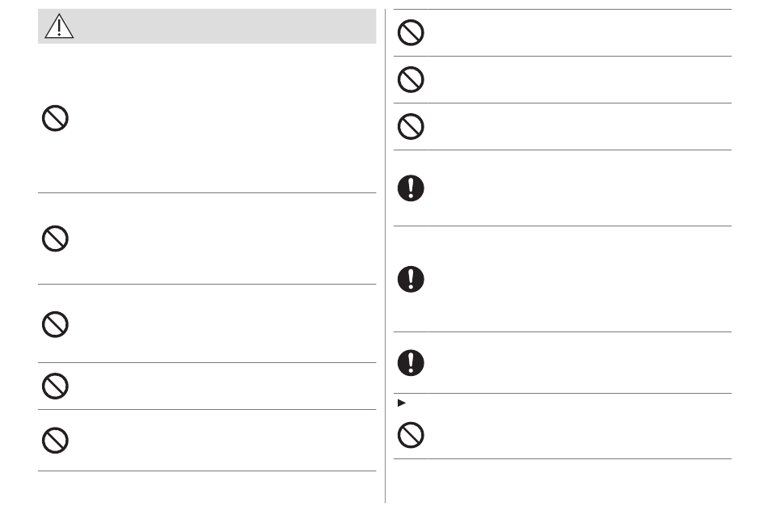Click the blank area right of first exclamation icon

point(580,188)
